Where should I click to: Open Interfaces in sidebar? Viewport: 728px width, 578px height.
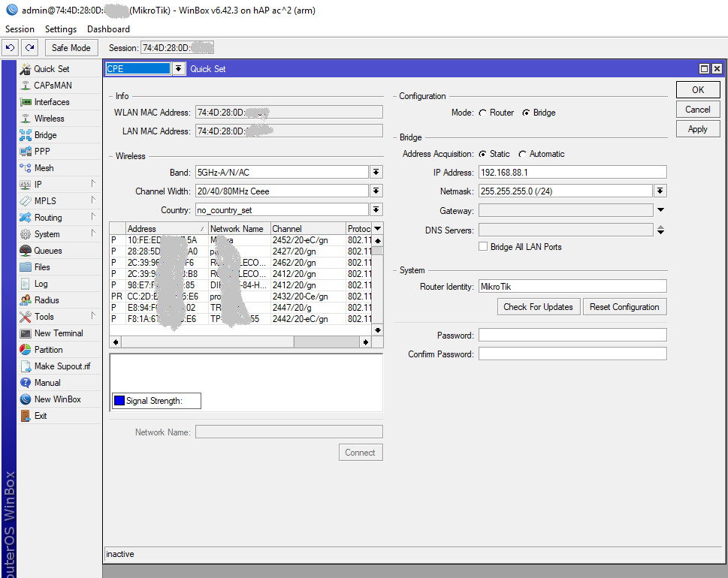coord(52,102)
